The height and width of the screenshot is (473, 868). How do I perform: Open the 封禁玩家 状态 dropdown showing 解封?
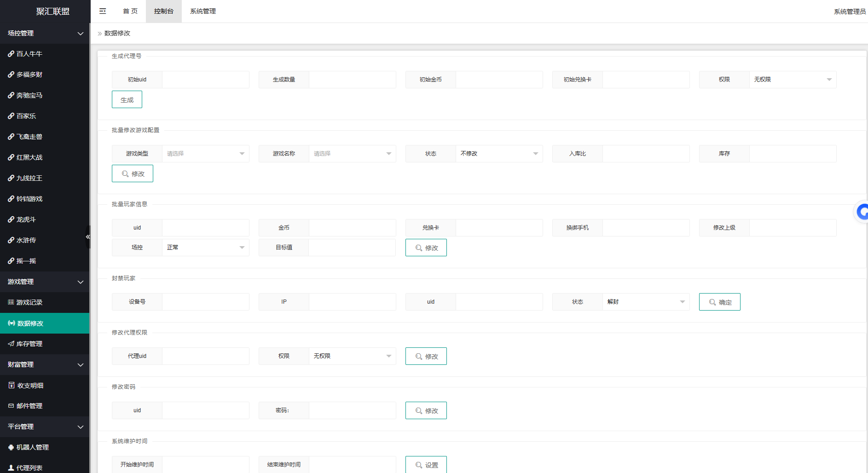click(x=646, y=302)
